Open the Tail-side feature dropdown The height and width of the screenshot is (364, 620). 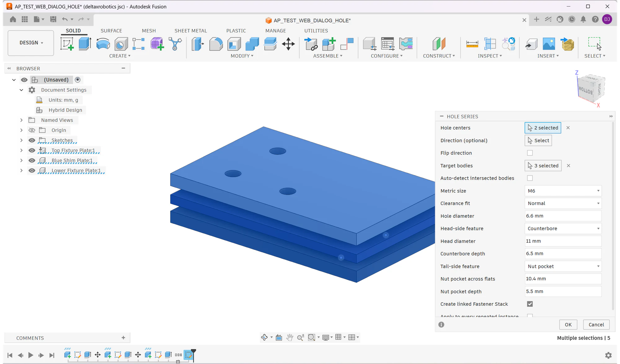[563, 266]
